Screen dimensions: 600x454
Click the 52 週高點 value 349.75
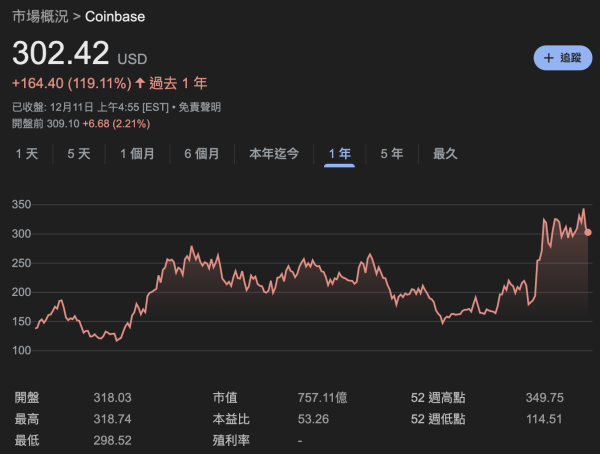545,398
